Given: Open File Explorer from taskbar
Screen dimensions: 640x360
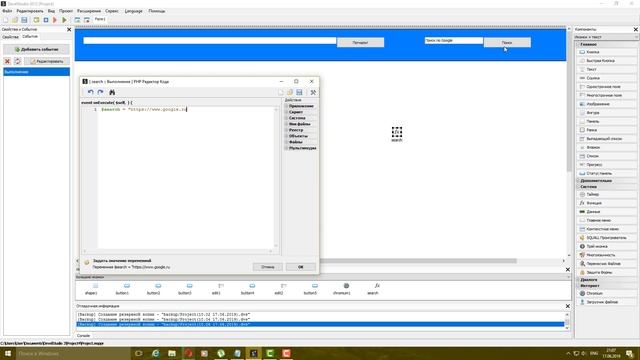Looking at the screenshot, I should [x=172, y=353].
